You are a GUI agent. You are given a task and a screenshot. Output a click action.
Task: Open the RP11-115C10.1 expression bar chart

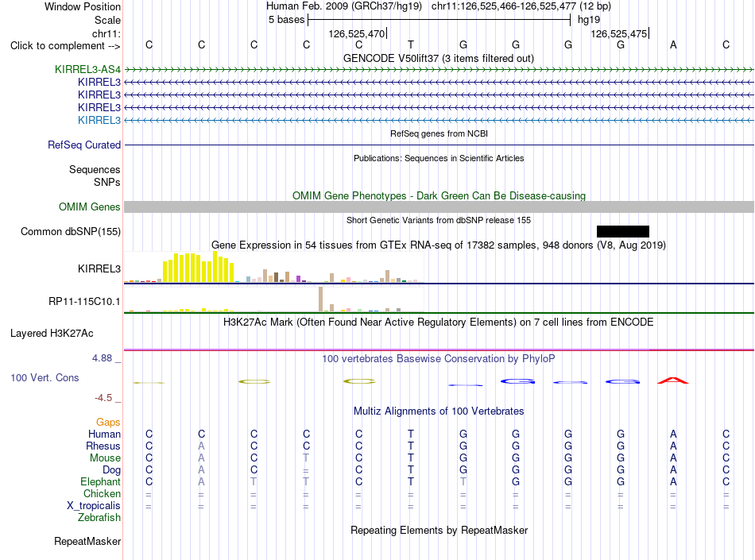273,299
